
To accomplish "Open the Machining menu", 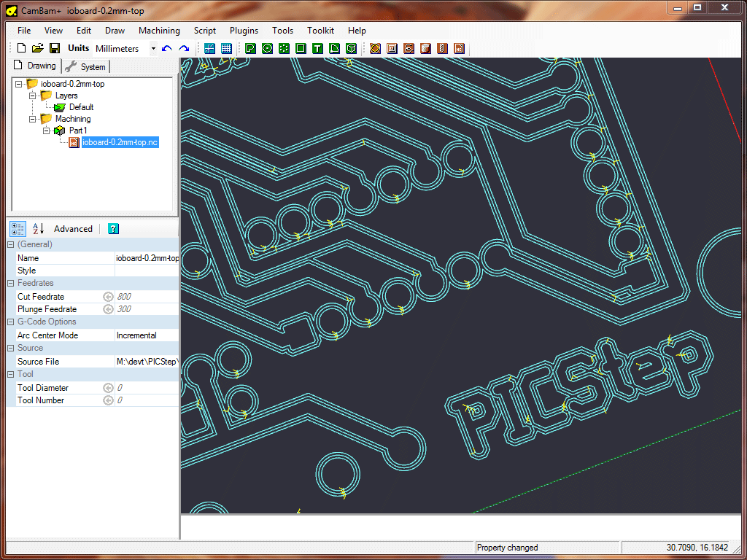I will (x=159, y=31).
